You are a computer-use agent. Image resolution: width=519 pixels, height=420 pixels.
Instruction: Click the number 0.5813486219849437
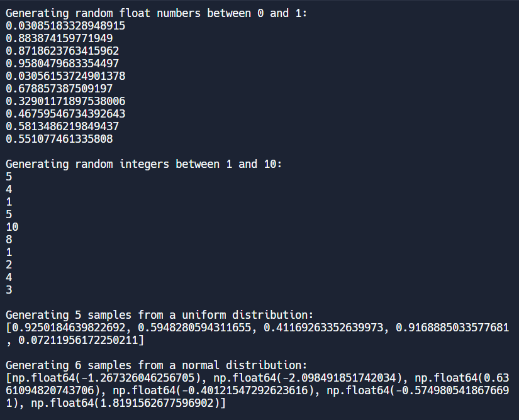click(x=62, y=126)
